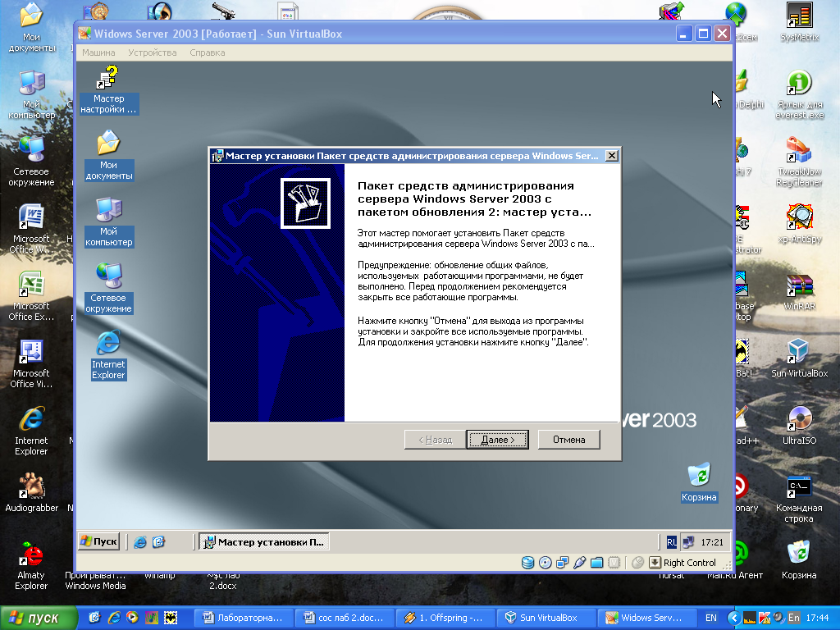
Task: Open the Справка menu in VirtualBox
Action: tap(208, 52)
